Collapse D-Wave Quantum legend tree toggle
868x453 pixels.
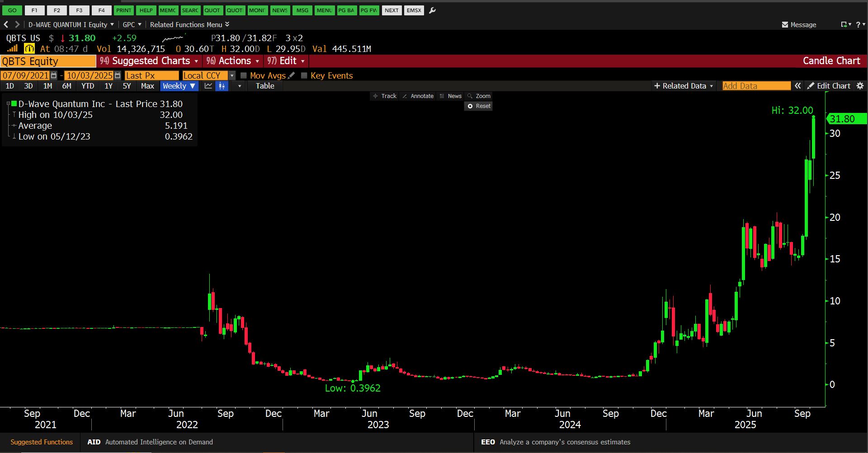[8, 104]
